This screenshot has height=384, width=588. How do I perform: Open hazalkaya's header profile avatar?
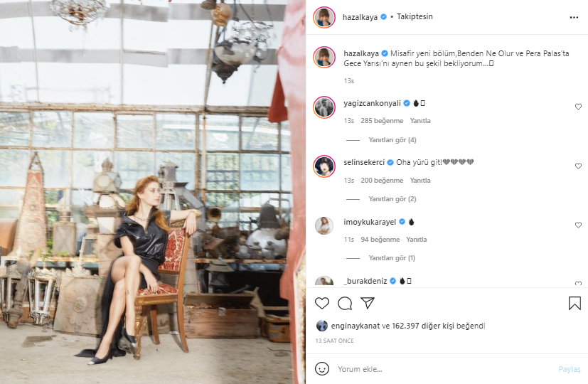click(324, 17)
